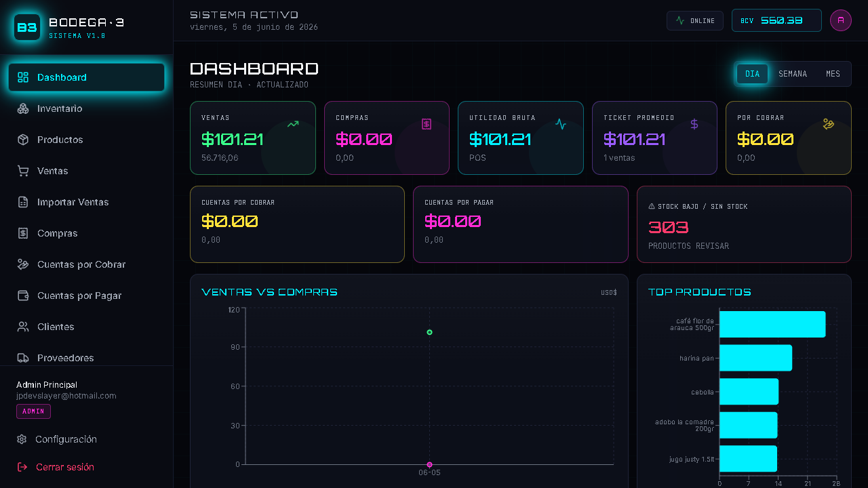Click the Configuración gear icon
Image resolution: width=868 pixels, height=488 pixels.
coord(22,439)
